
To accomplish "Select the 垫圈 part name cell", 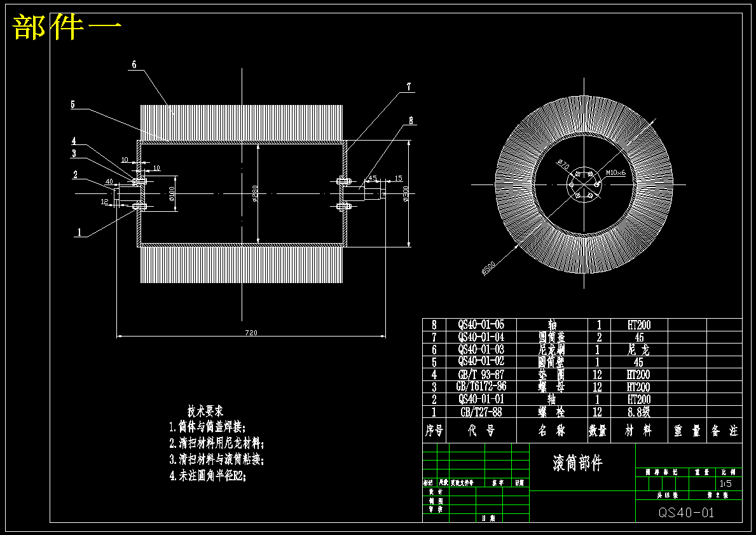I will 551,374.
